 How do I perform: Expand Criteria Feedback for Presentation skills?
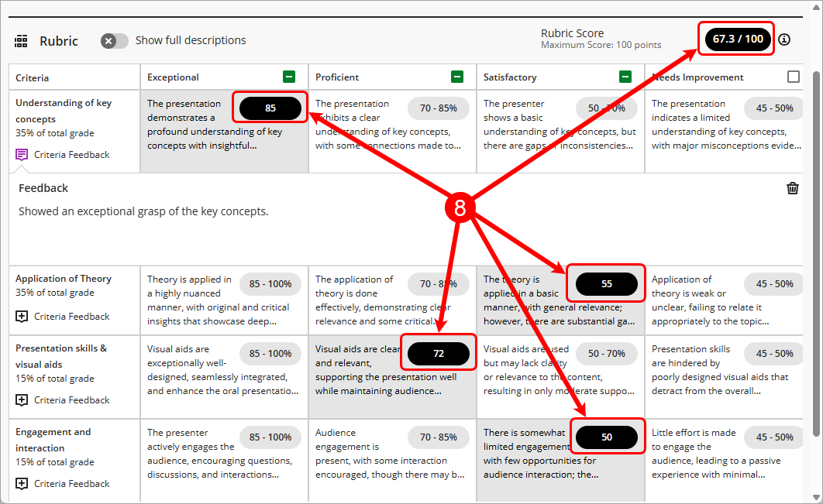pyautogui.click(x=71, y=400)
